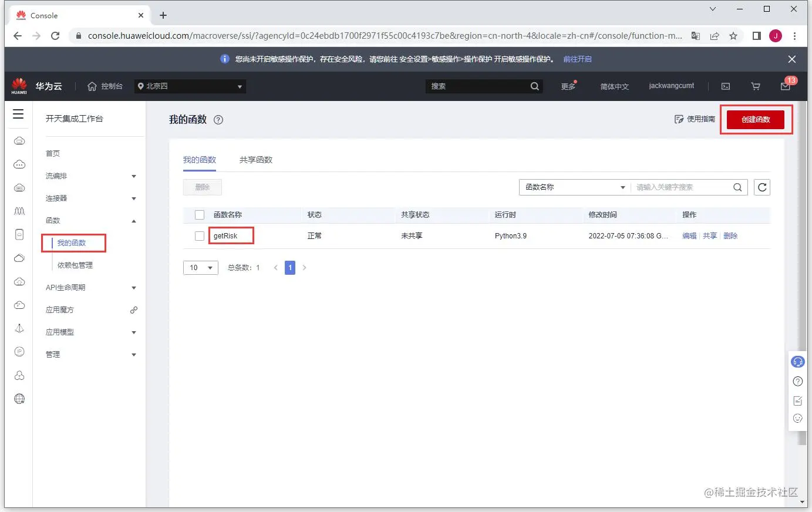Click 共享 for getRisk
The image size is (812, 512).
[x=710, y=236]
